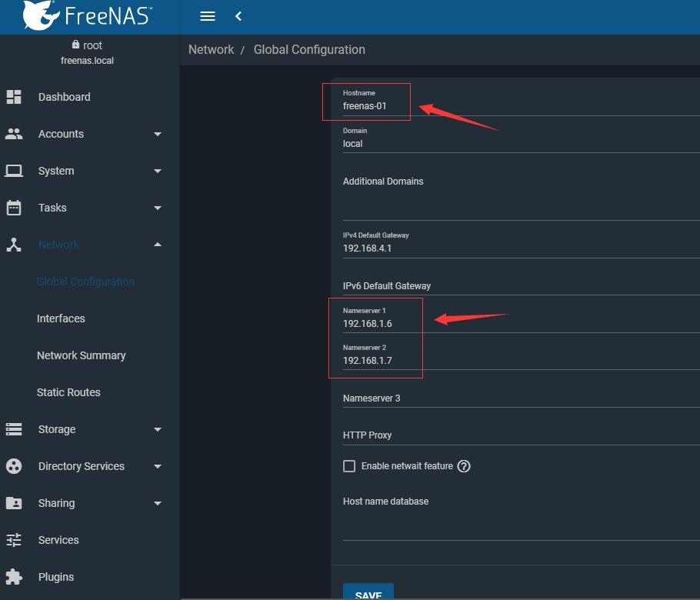Click the back arrow in the top bar
The height and width of the screenshot is (600, 700).
pyautogui.click(x=238, y=15)
